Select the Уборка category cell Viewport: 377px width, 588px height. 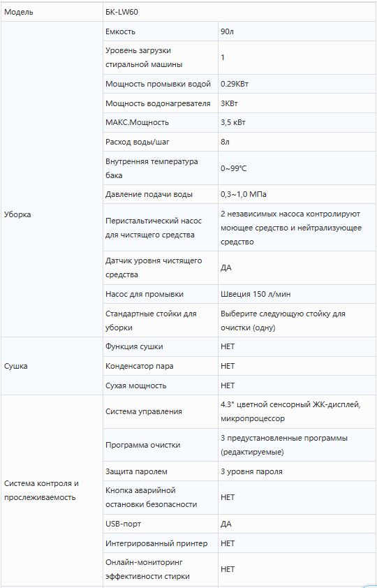click(x=52, y=215)
